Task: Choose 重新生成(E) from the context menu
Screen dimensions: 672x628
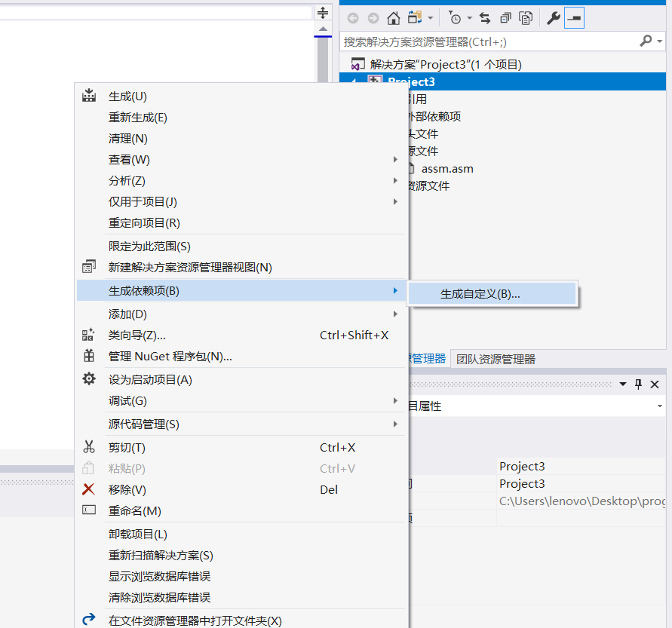Action: point(241,117)
